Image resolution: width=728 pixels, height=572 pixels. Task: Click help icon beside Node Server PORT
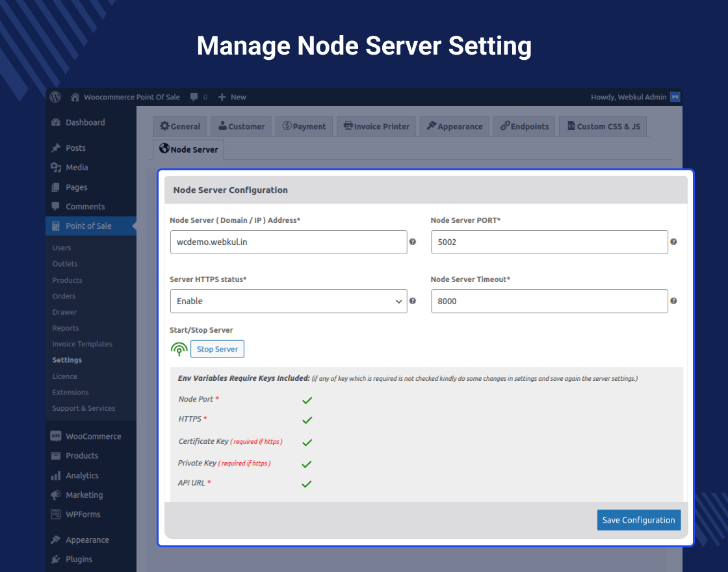pos(673,242)
